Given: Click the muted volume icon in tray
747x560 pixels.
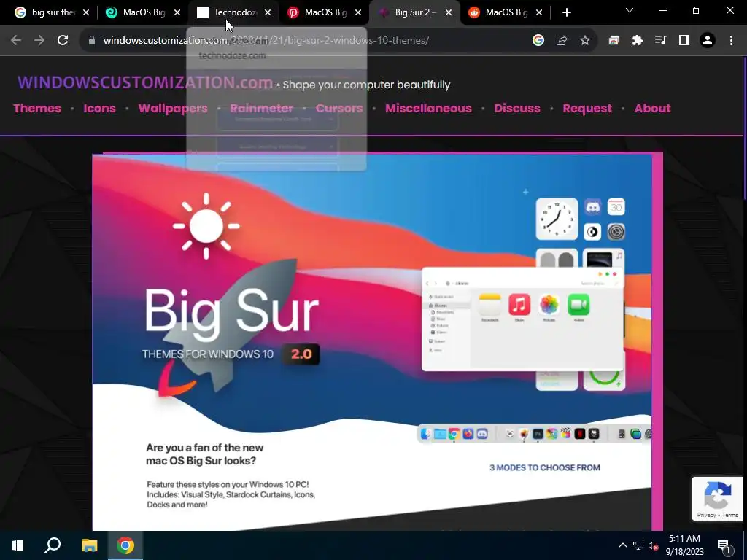Looking at the screenshot, I should (x=654, y=545).
